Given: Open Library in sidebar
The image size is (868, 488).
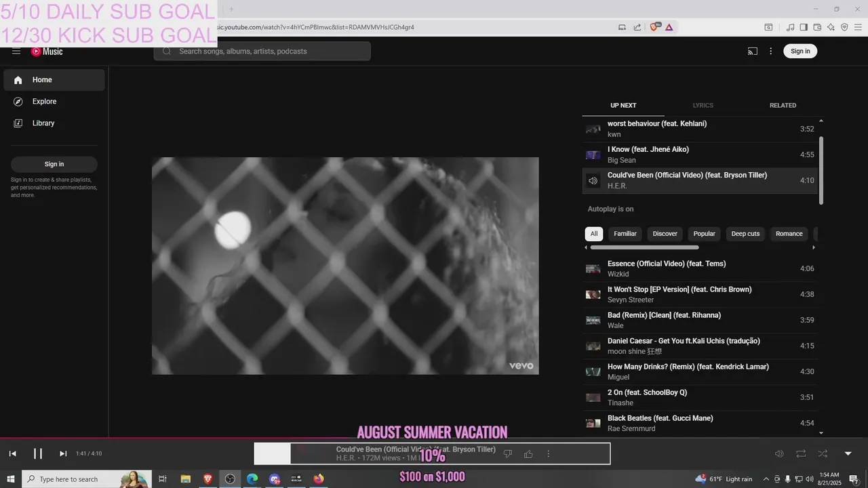Looking at the screenshot, I should pos(54,123).
